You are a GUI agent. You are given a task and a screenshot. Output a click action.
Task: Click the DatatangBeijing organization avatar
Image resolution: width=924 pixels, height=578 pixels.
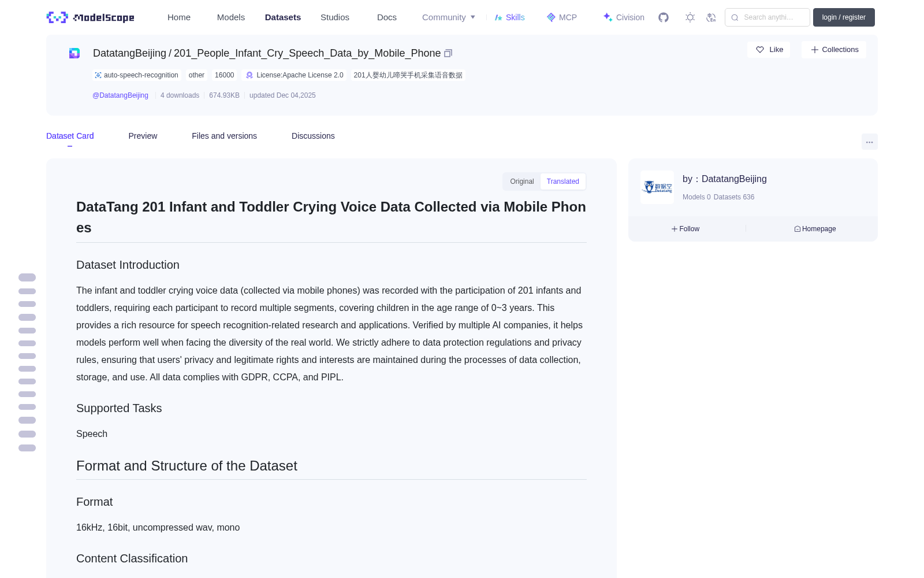(x=657, y=187)
